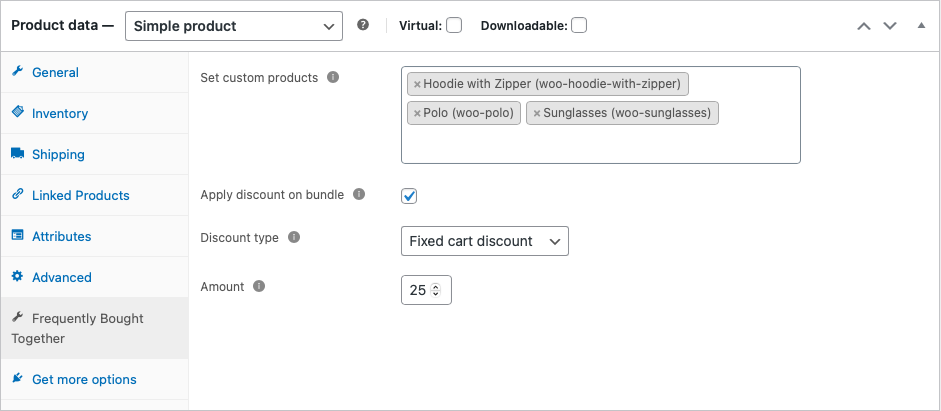Click the Frequently Bought Together wrench icon
This screenshot has width=941, height=411.
point(17,317)
